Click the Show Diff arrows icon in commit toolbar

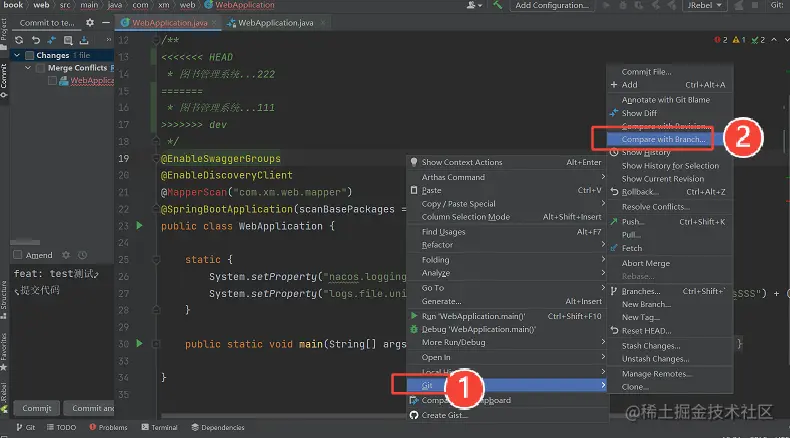click(51, 40)
